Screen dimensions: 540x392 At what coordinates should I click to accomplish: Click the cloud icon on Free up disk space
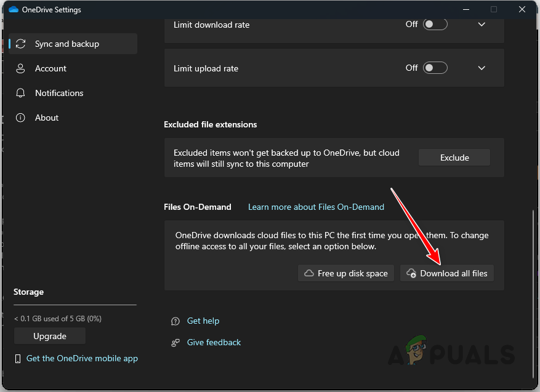[308, 273]
